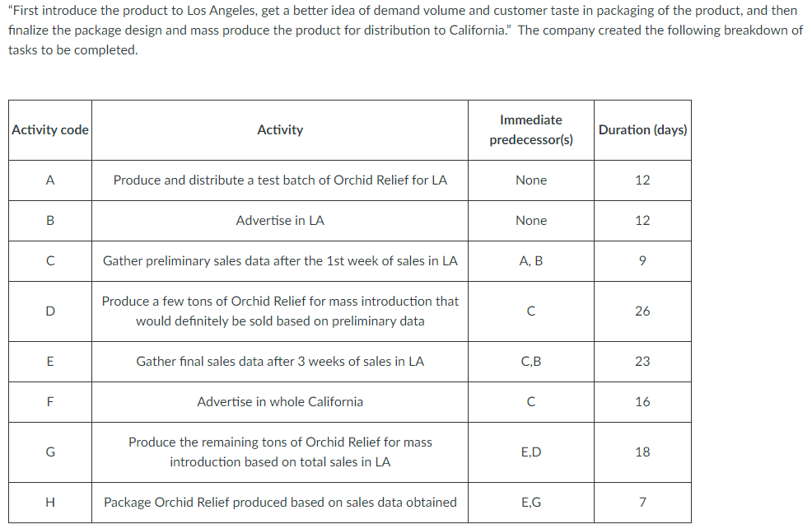This screenshot has height=529, width=812.
Task: Click the "Immediate predecessor(s)" column header
Action: pos(531,130)
